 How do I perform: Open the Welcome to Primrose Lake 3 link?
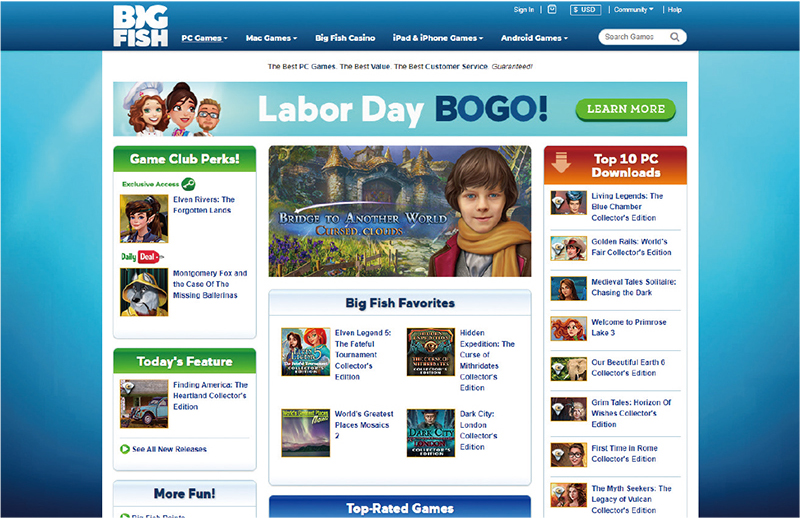[x=629, y=328]
